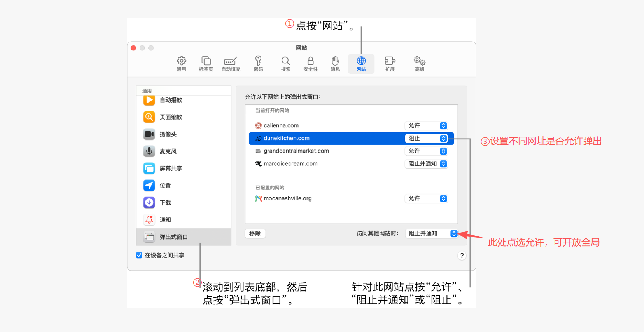Click the 下载 download icon
Screen dimensions: 644x332
click(149, 202)
